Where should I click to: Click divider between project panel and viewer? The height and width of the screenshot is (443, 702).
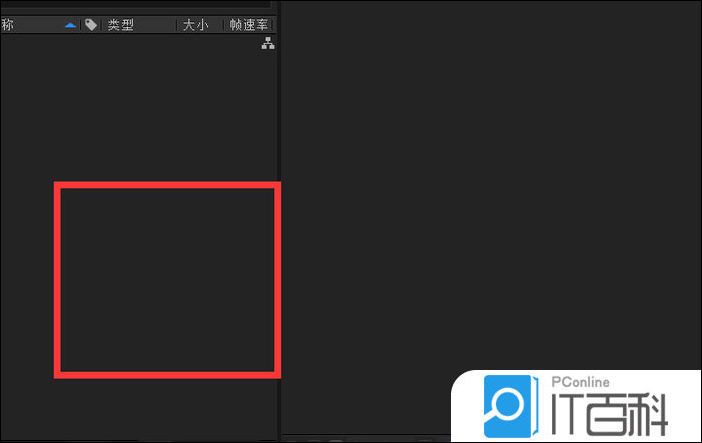(x=279, y=221)
